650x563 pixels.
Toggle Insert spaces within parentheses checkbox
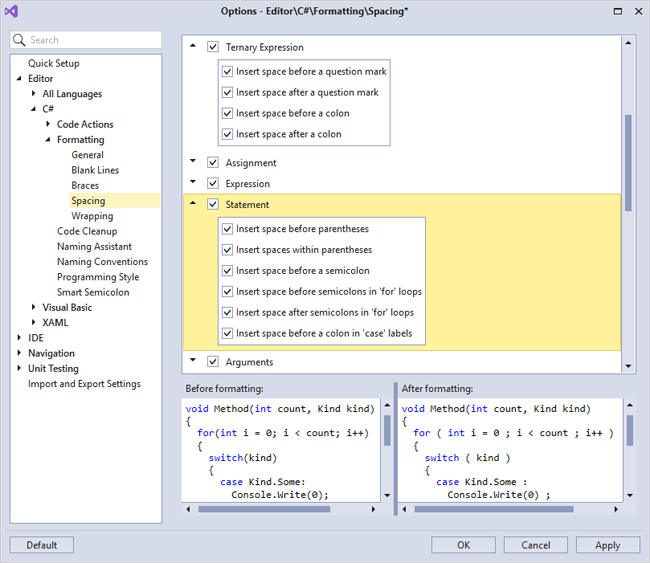click(x=228, y=250)
